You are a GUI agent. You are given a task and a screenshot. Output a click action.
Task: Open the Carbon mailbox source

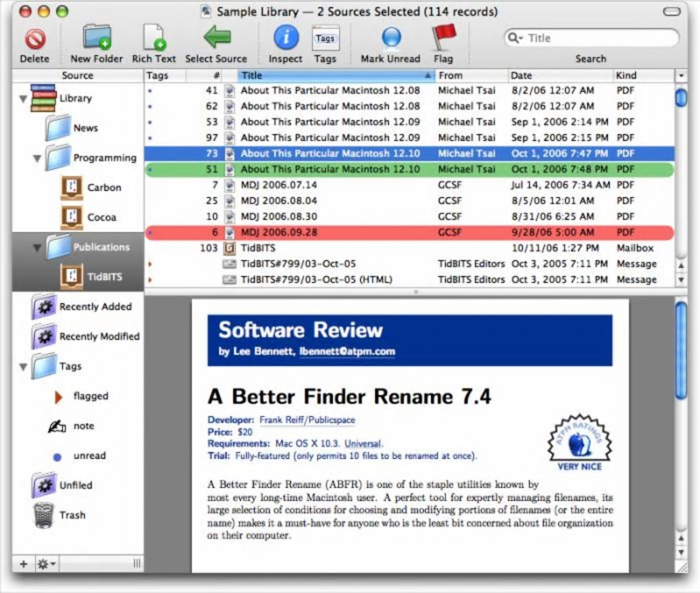[x=91, y=187]
